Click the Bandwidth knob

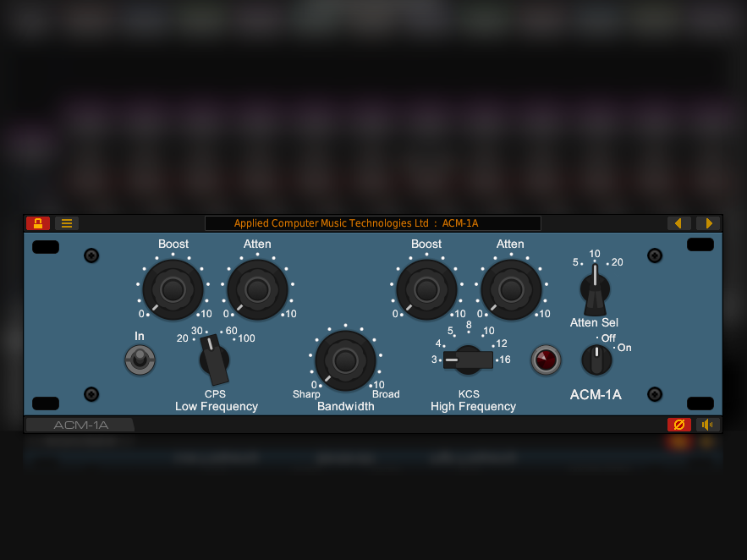pyautogui.click(x=345, y=360)
